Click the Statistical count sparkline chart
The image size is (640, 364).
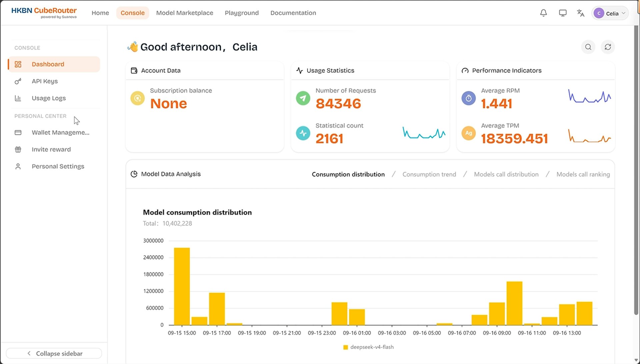424,133
